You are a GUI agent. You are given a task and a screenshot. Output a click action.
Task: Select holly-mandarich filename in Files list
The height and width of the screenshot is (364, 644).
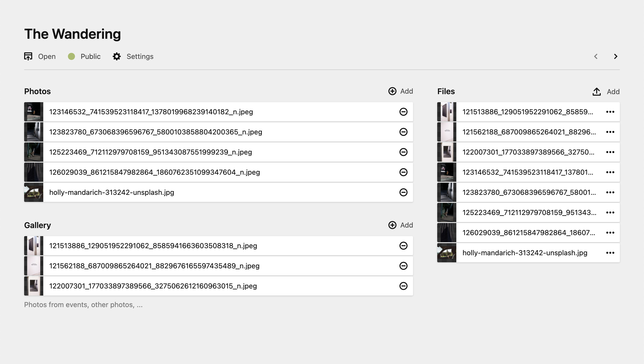point(525,253)
